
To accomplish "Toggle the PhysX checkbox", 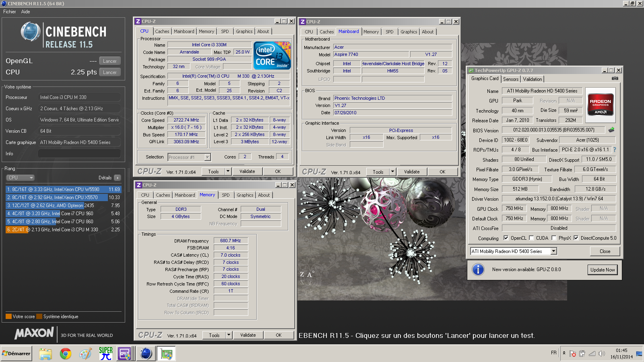I will (554, 238).
